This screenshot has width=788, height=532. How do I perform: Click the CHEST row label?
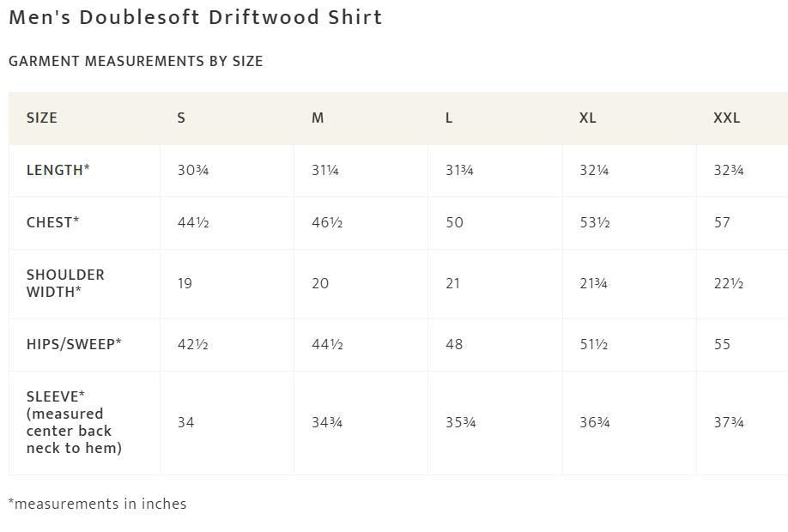pyautogui.click(x=52, y=222)
